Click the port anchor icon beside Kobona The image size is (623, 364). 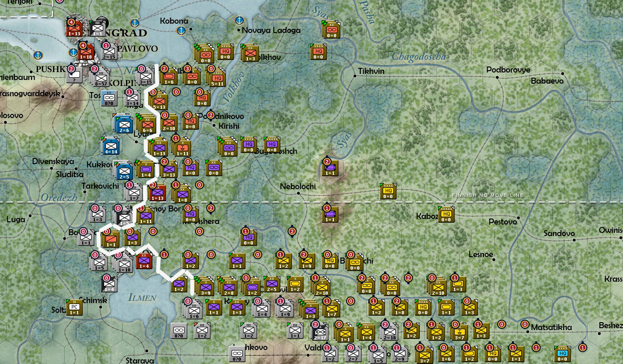click(181, 31)
